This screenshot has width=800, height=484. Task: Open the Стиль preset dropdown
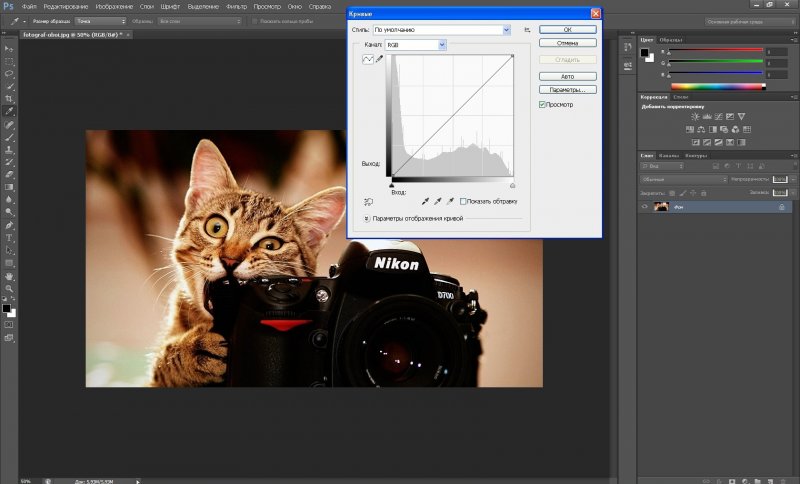tap(442, 30)
